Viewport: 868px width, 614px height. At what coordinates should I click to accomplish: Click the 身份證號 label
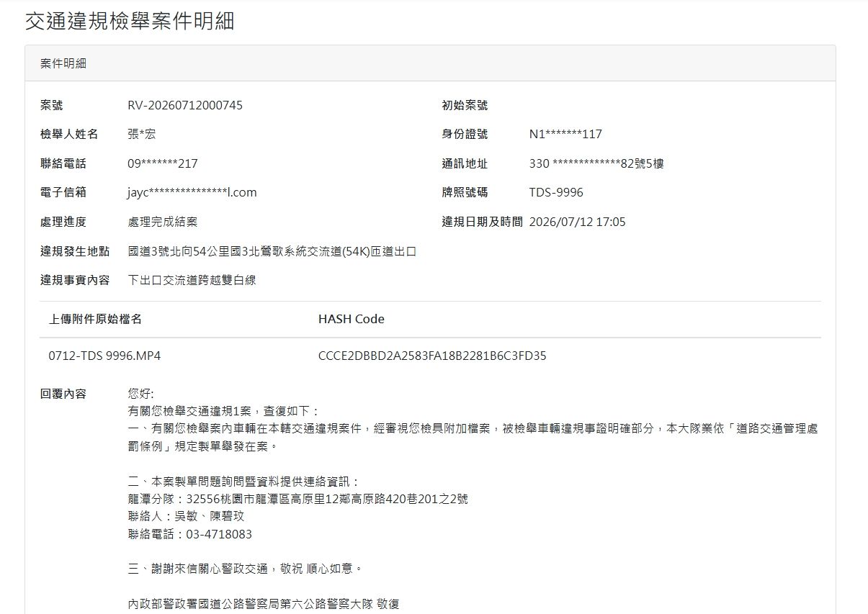[465, 134]
